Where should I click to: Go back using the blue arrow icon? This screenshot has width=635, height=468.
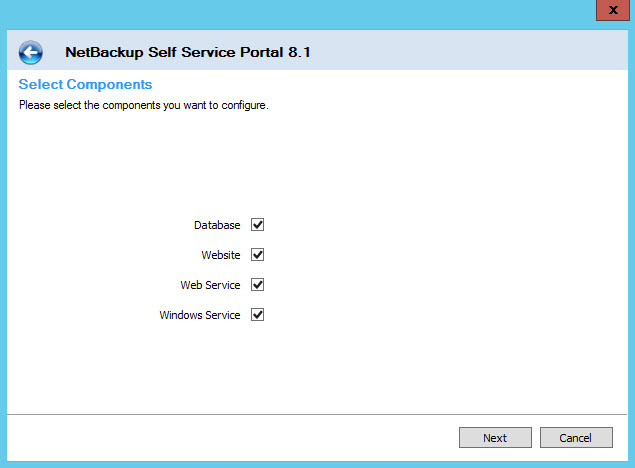coord(30,52)
